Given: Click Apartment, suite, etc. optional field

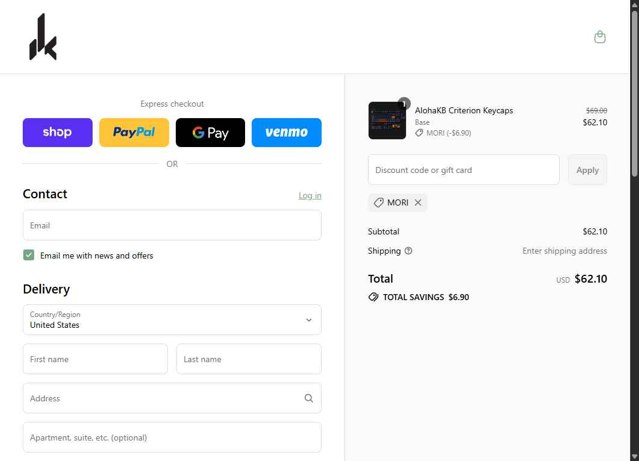Looking at the screenshot, I should tap(172, 437).
